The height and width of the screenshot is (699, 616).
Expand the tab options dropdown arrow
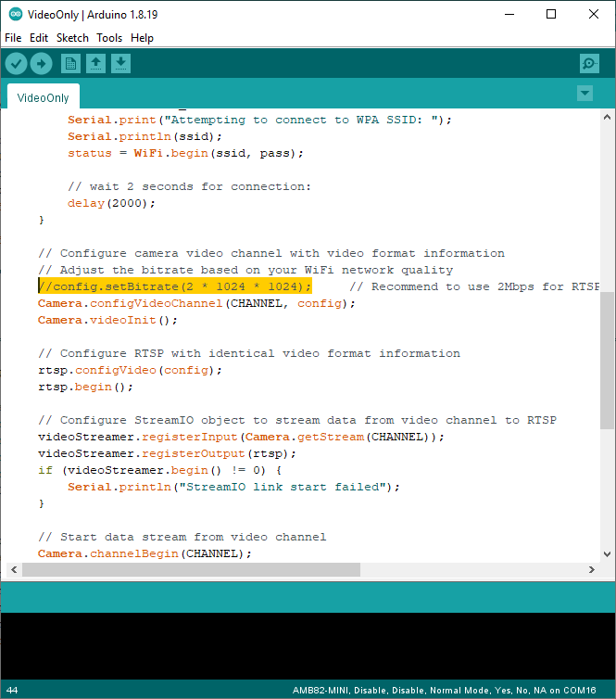click(585, 94)
